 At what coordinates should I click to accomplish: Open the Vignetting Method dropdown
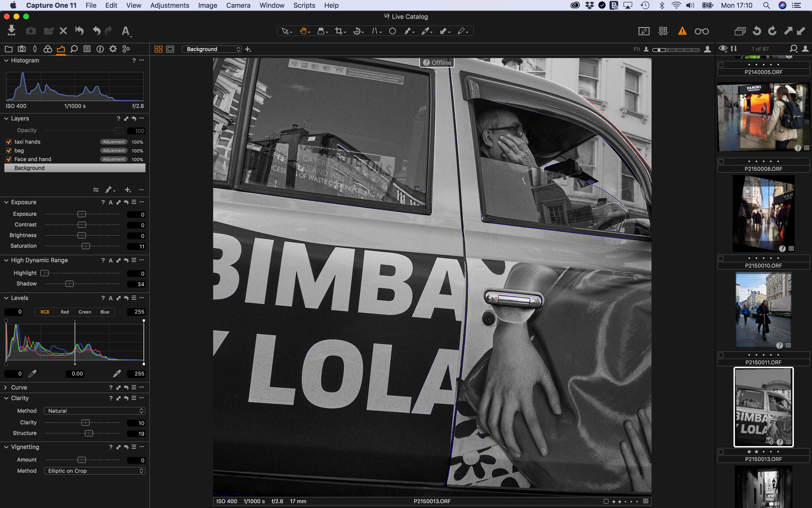[x=95, y=471]
